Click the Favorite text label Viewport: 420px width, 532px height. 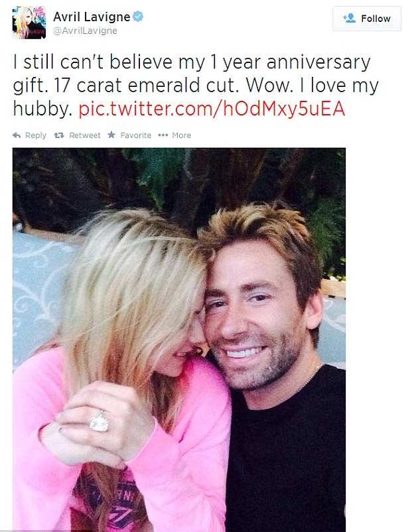point(136,135)
